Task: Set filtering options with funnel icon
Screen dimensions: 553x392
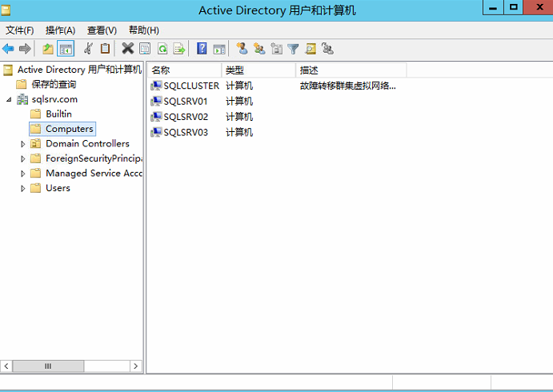Action: (x=293, y=49)
